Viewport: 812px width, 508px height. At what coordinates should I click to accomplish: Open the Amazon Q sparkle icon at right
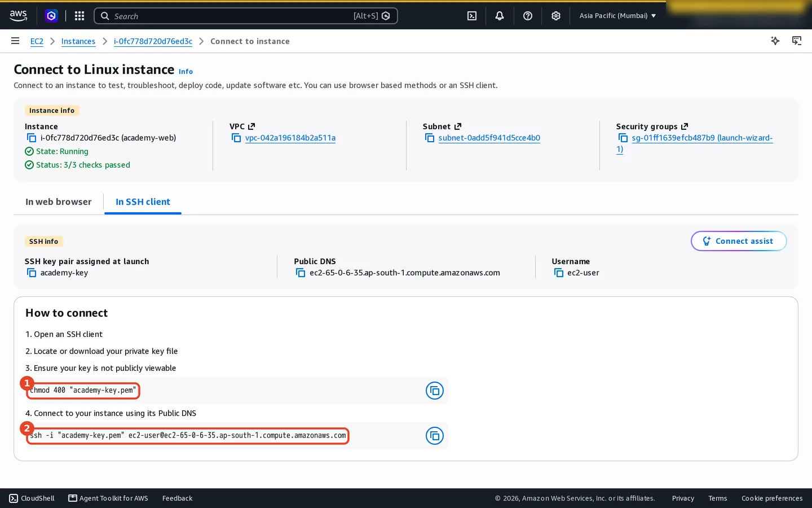click(x=775, y=41)
